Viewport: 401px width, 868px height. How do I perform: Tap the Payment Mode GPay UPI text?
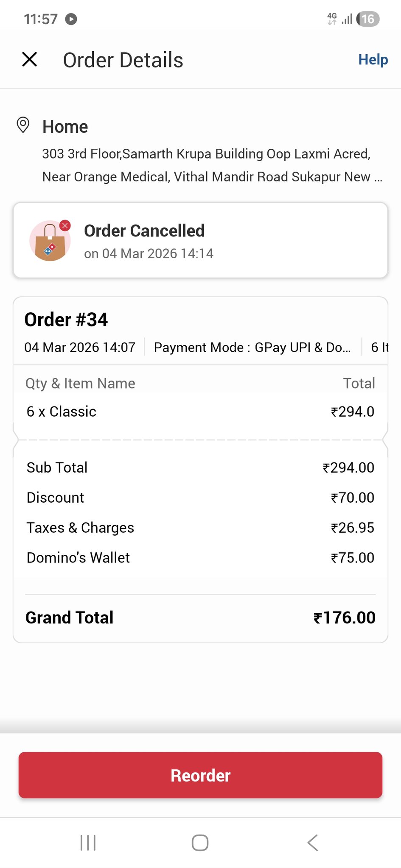click(252, 348)
